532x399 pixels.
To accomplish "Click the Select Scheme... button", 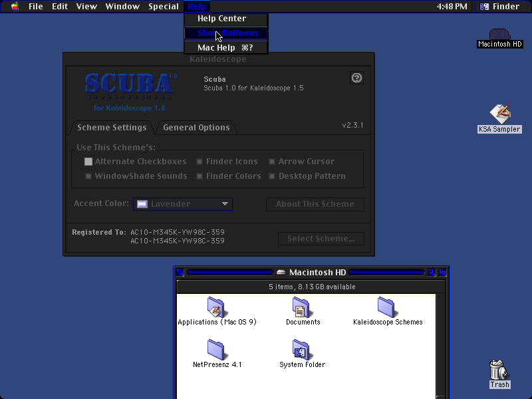I will 321,239.
